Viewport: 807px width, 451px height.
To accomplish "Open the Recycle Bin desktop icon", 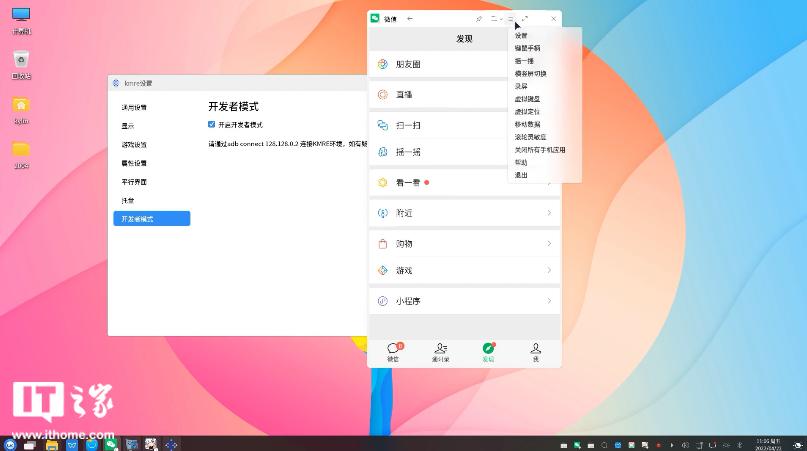I will tap(21, 65).
